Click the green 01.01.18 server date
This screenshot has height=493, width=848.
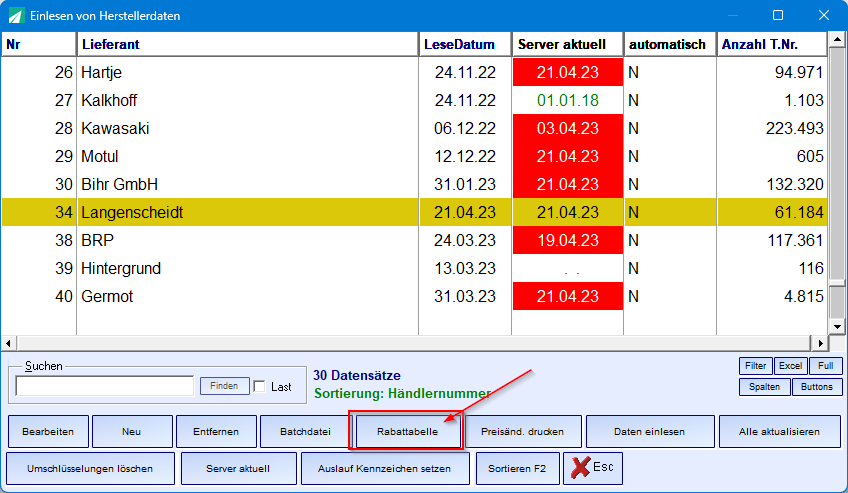click(567, 101)
